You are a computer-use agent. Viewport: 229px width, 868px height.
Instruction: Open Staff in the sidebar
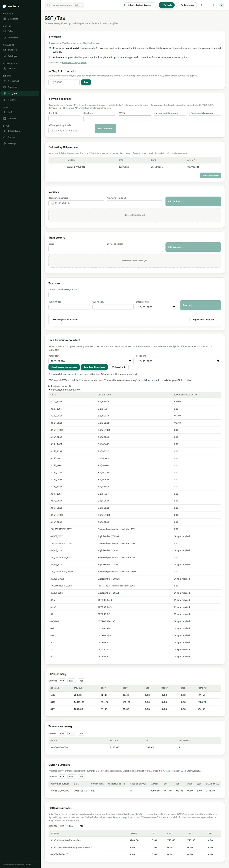coord(20,112)
